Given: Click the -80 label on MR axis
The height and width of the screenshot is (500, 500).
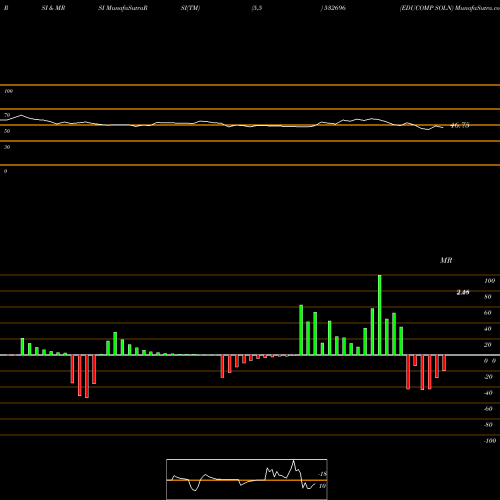Looking at the screenshot, I should point(488,425).
